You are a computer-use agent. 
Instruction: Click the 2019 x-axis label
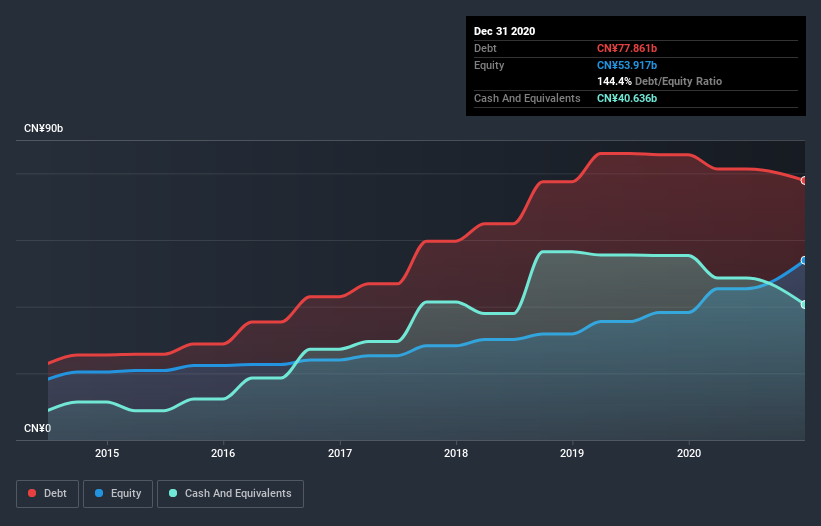point(572,453)
